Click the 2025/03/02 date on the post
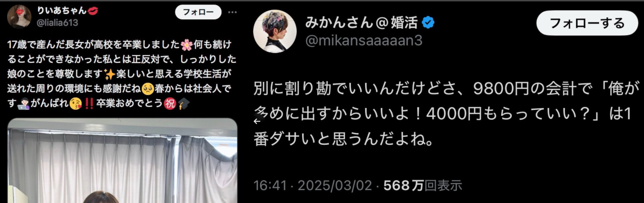 [x=335, y=186]
